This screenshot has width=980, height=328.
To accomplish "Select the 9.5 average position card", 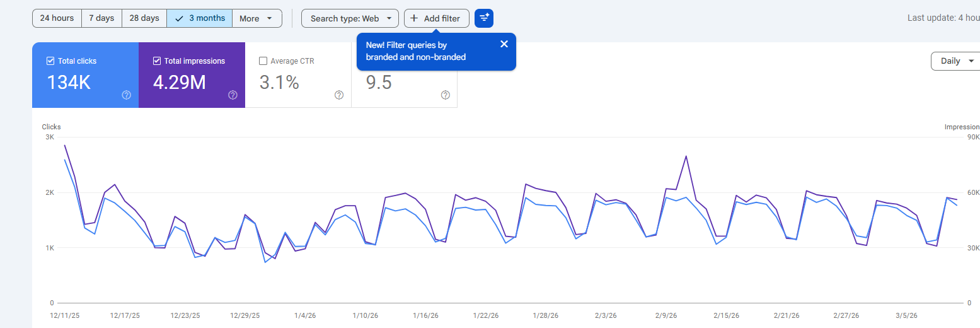I will 404,83.
